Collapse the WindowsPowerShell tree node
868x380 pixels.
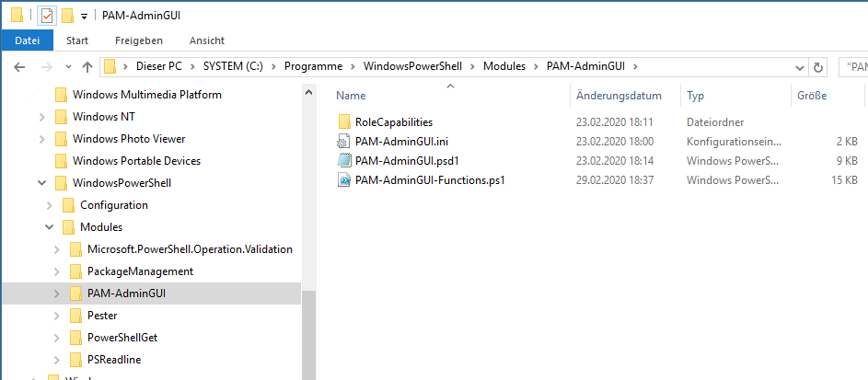pyautogui.click(x=41, y=183)
